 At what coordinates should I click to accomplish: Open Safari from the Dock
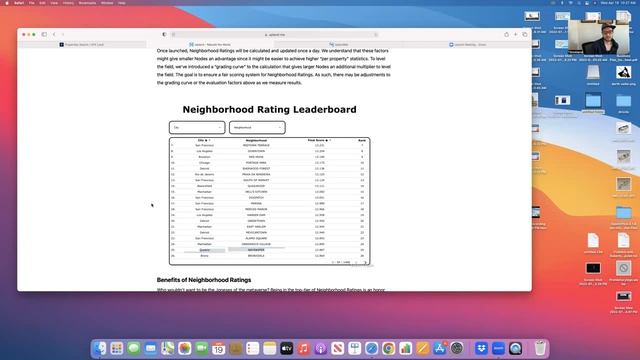(371, 348)
